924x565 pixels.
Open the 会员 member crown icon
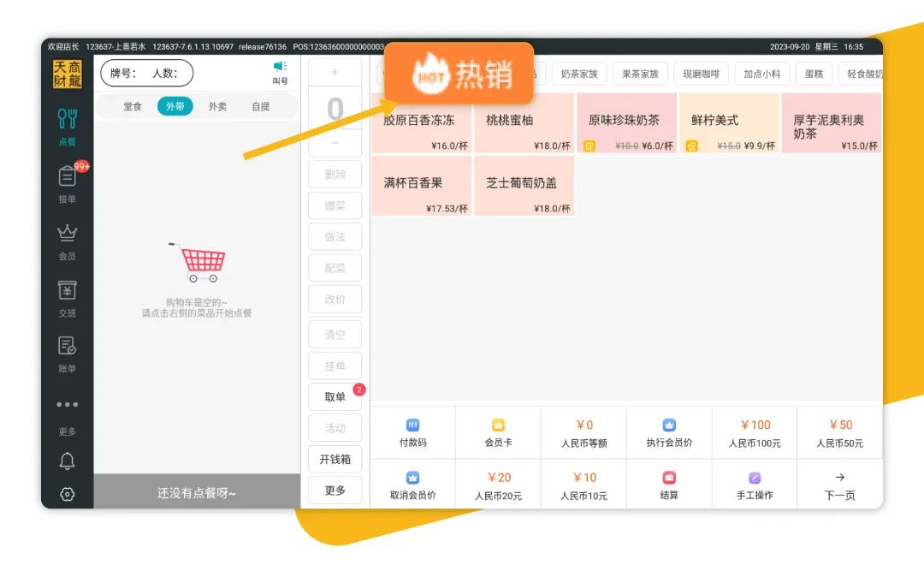[68, 241]
